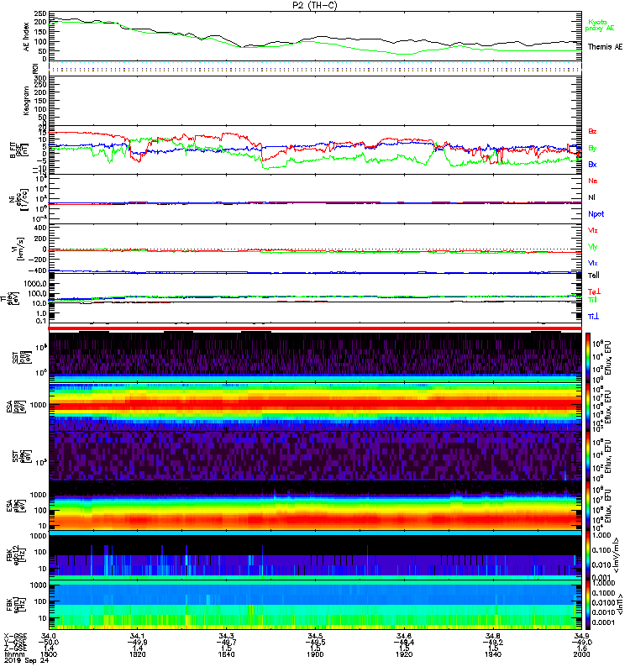The height and width of the screenshot is (672, 630).
Task: Click the red "Ne" legend label
Action: point(593,181)
